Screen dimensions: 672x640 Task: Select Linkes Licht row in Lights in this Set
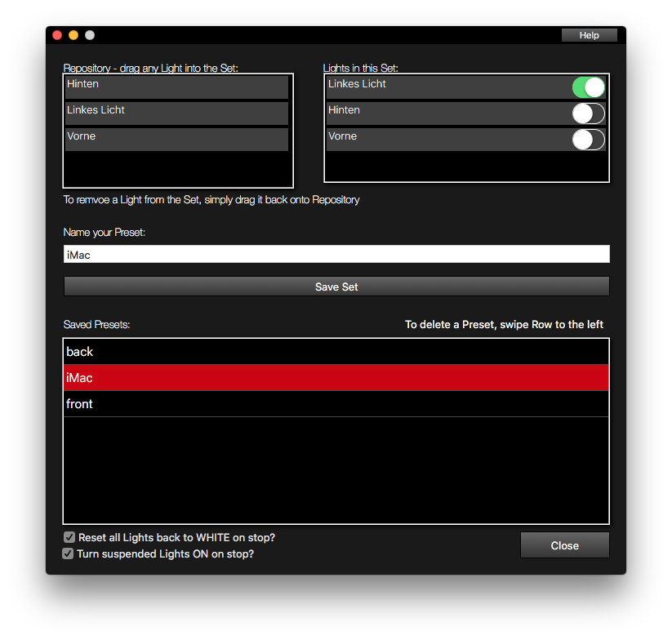click(466, 87)
